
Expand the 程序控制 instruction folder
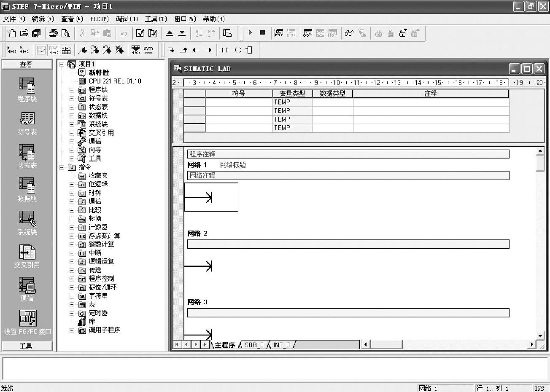(x=72, y=279)
